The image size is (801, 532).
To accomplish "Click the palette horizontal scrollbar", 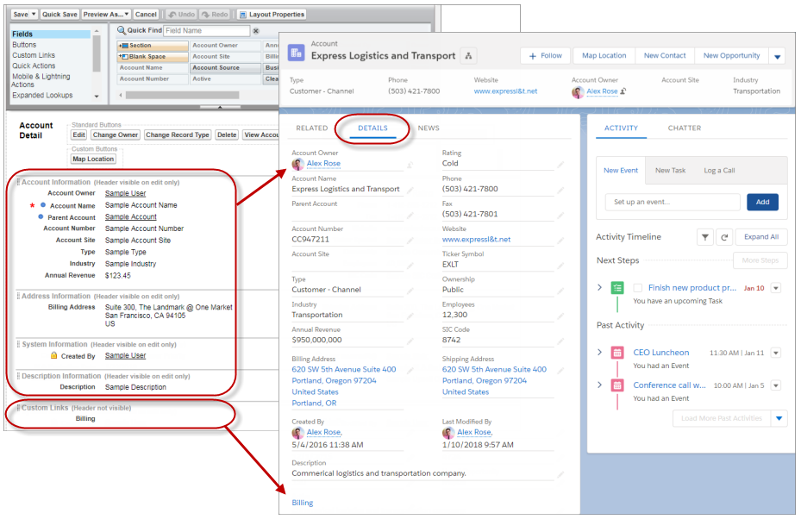I will [183, 95].
